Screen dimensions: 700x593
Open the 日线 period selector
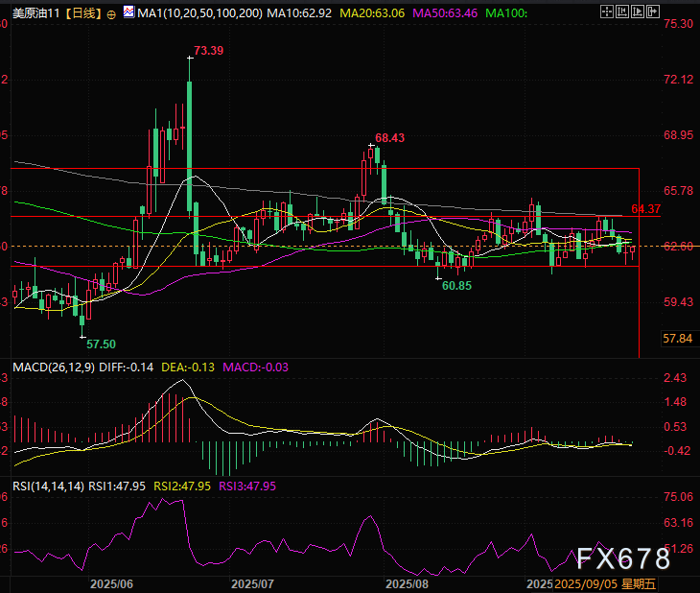81,14
